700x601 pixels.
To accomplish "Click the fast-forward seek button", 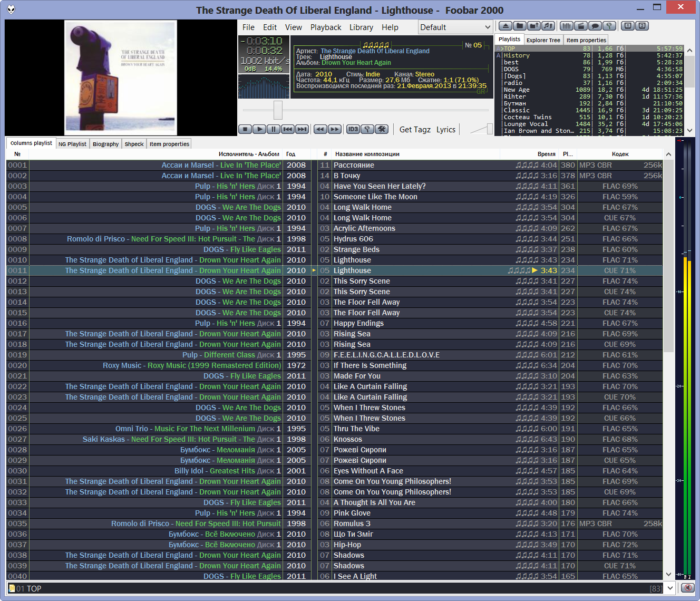I will coord(335,129).
